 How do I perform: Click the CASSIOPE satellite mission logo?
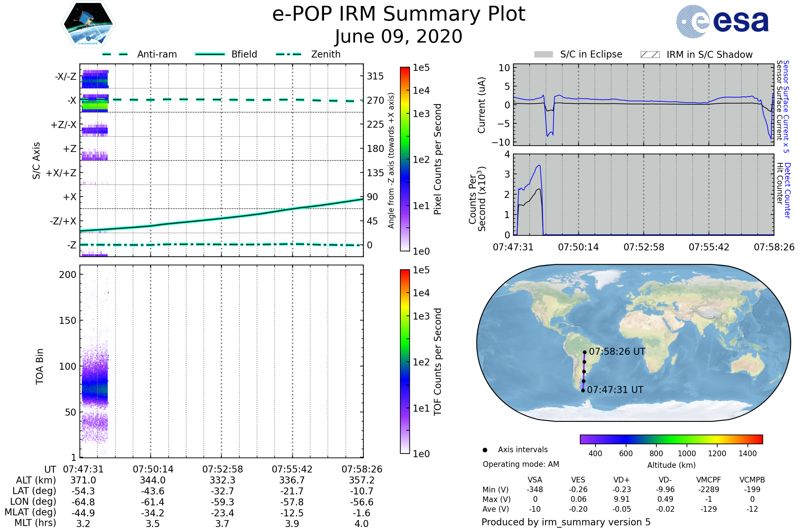(x=88, y=24)
